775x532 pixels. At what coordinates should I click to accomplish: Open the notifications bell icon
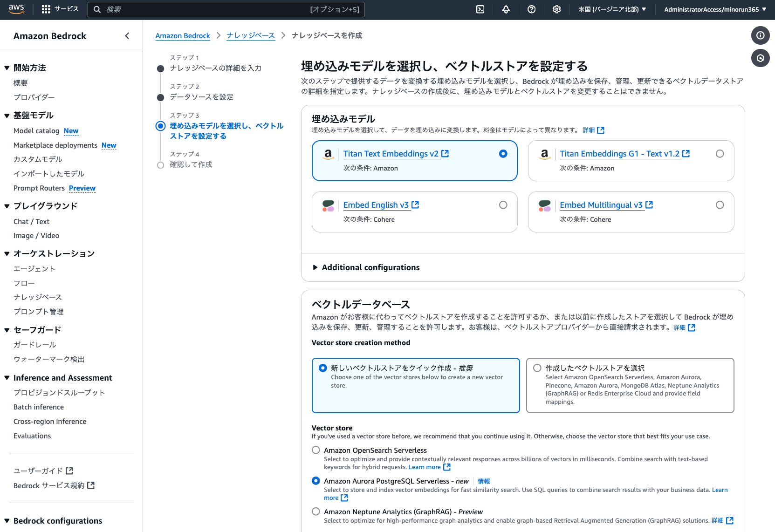coord(506,9)
